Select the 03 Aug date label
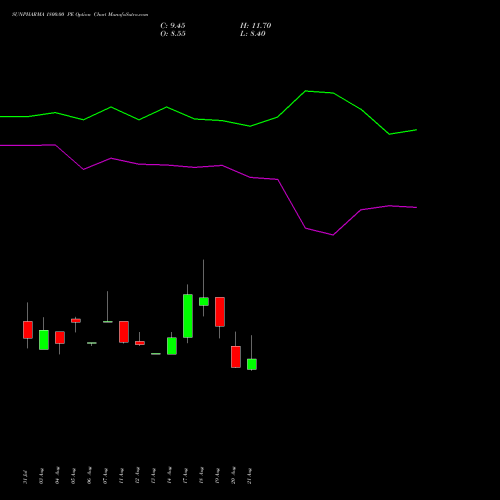The height and width of the screenshot is (500, 500). point(42,476)
